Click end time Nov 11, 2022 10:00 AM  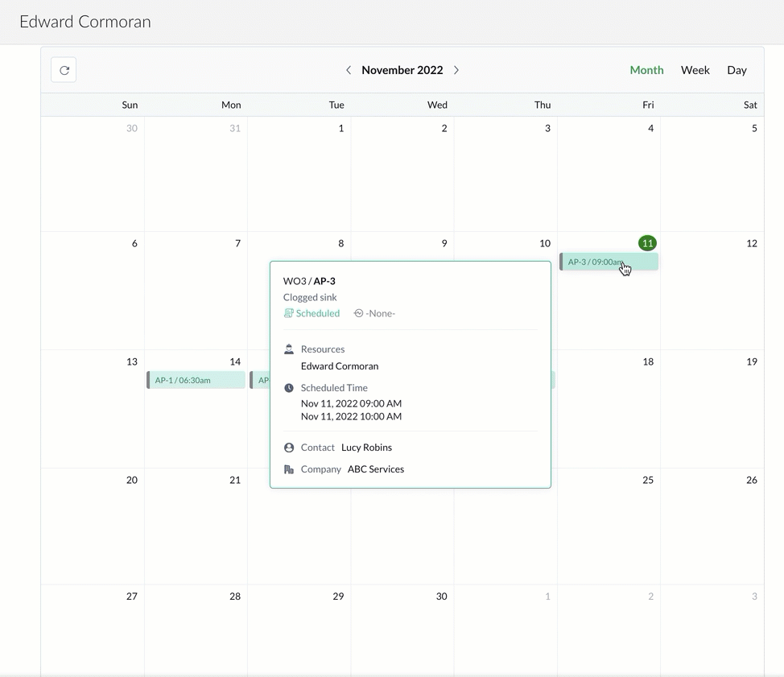[351, 416]
